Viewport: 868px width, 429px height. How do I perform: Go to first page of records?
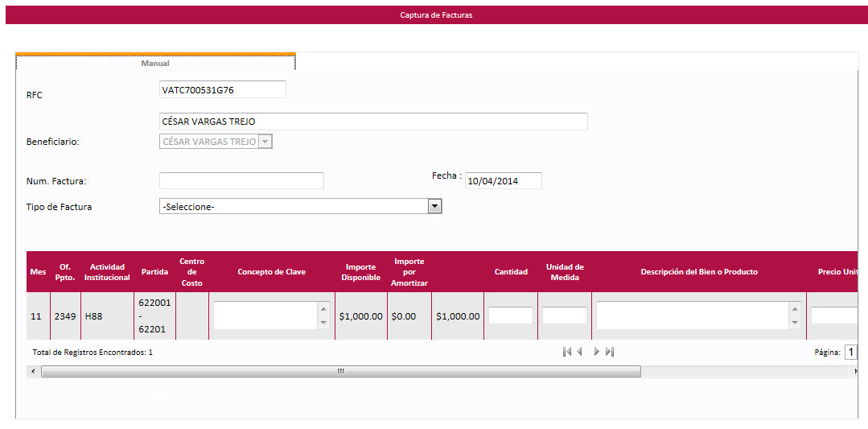[x=567, y=352]
